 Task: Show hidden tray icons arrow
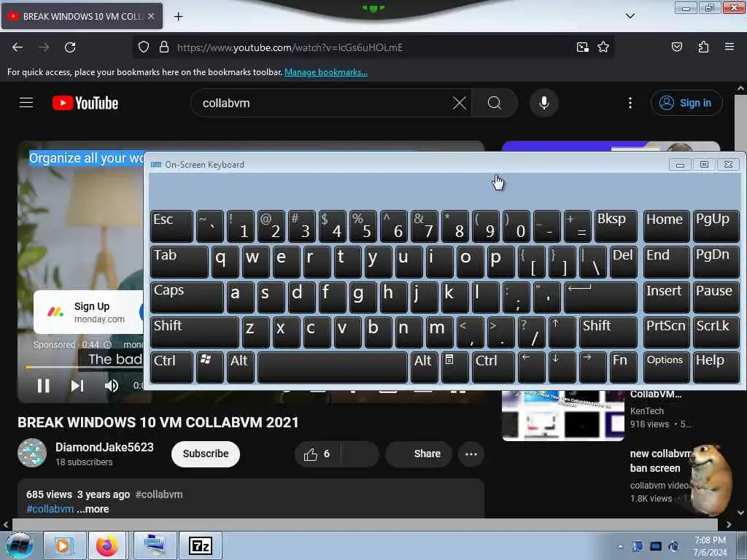point(620,546)
